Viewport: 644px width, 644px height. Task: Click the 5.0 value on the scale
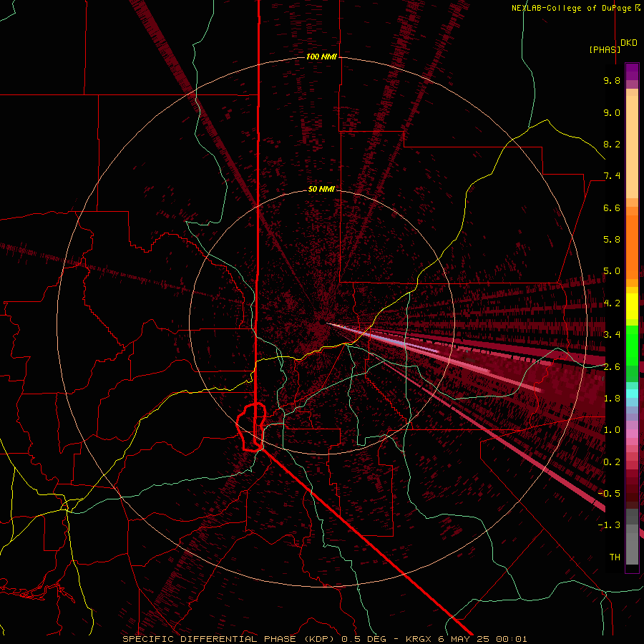click(612, 271)
